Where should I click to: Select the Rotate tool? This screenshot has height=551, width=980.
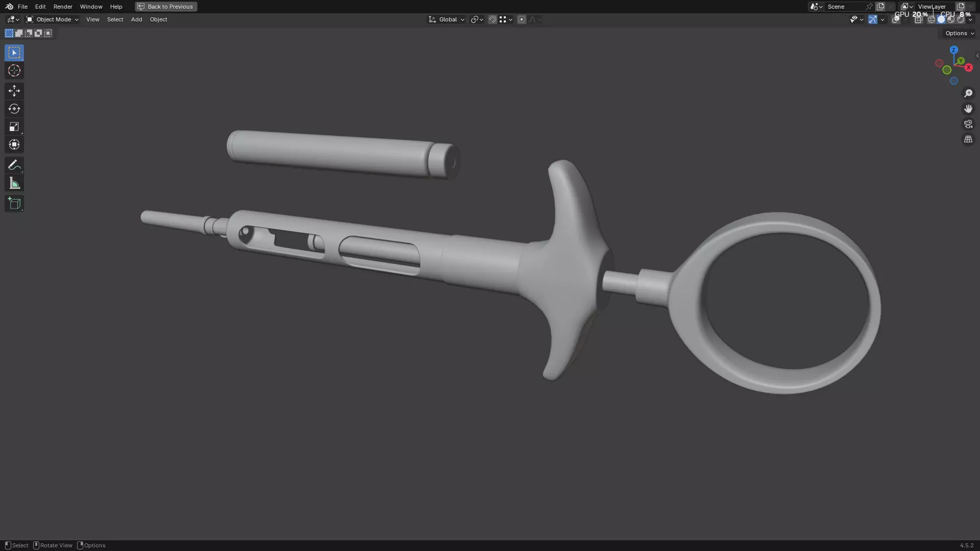click(x=14, y=109)
